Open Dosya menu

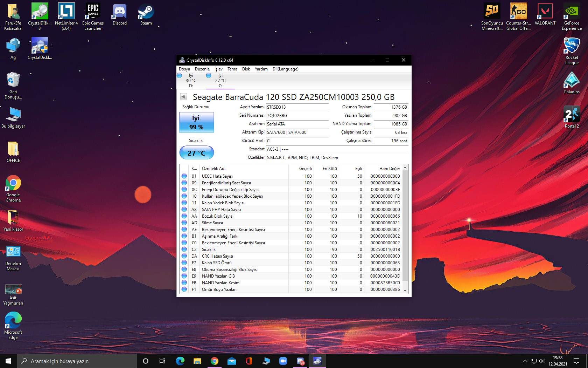[184, 69]
